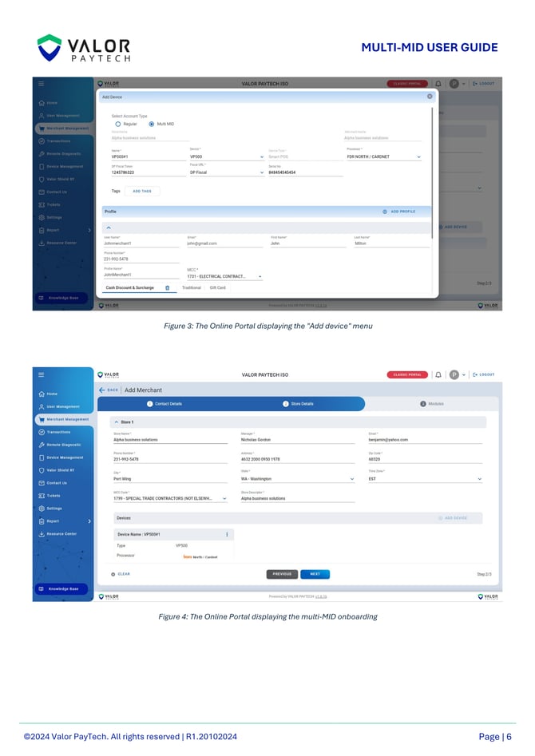
Task: Open the Device Name VP500#1 kebab menu
Action: click(x=227, y=534)
